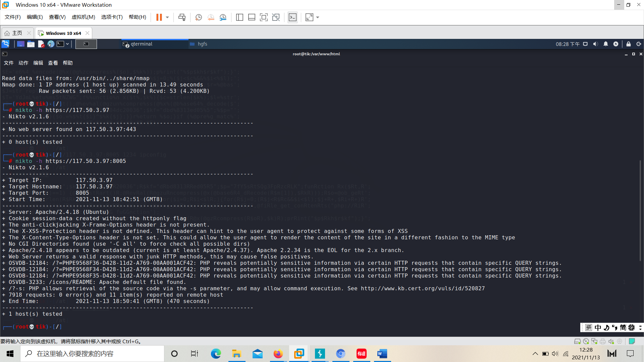
Task: Take a VM snapshot
Action: 199,17
